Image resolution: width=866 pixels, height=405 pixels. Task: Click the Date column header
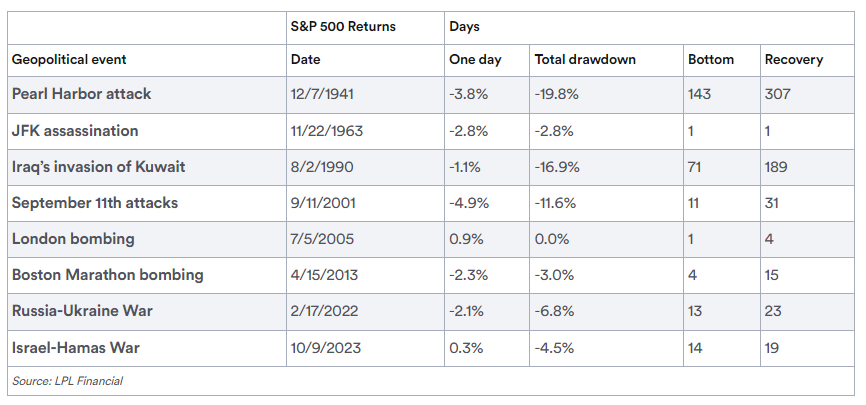[304, 59]
